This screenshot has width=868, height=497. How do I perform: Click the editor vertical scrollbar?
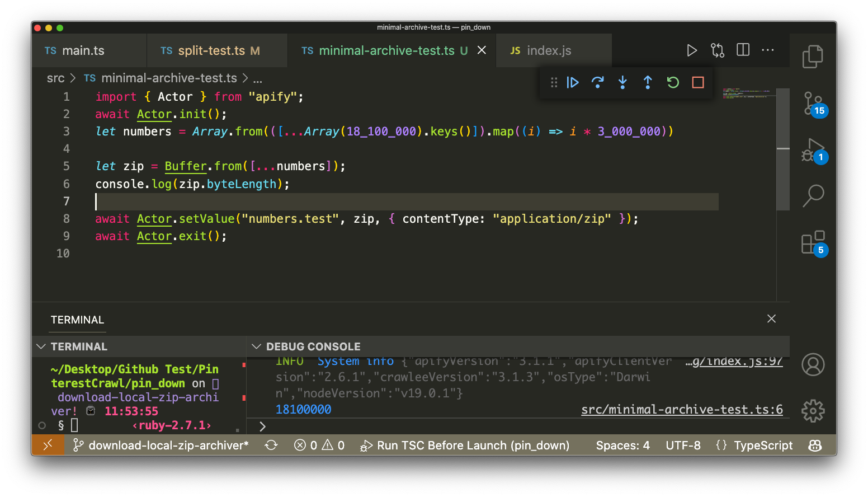(x=783, y=149)
